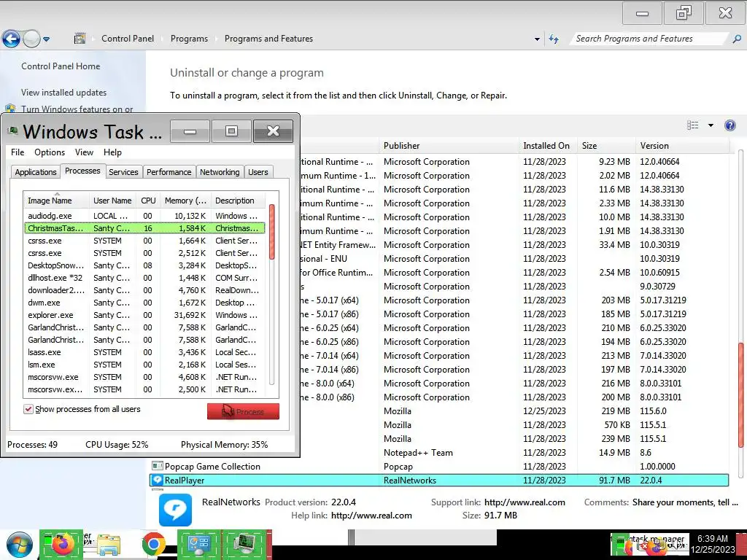Sort processes by Memory column
The height and width of the screenshot is (560, 747).
coord(185,201)
